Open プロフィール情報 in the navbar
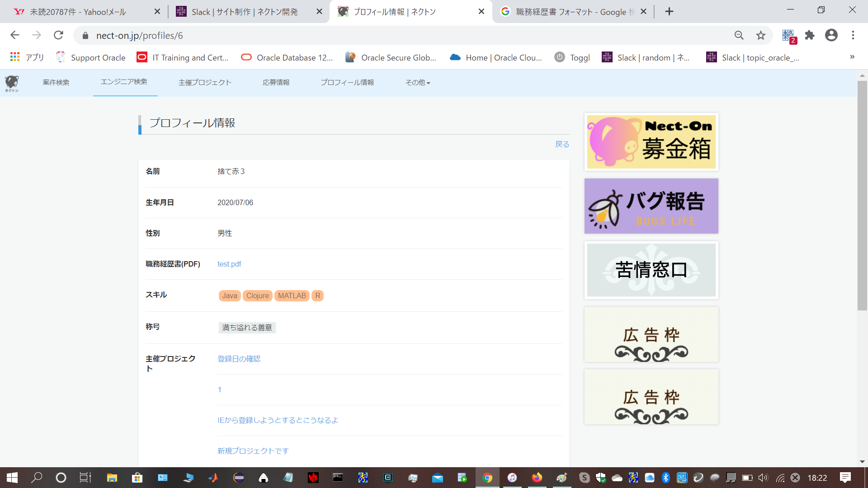This screenshot has height=488, width=868. [x=347, y=83]
